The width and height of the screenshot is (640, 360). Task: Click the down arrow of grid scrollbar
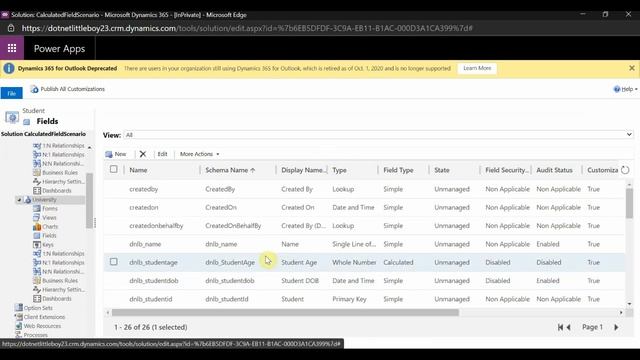click(629, 304)
